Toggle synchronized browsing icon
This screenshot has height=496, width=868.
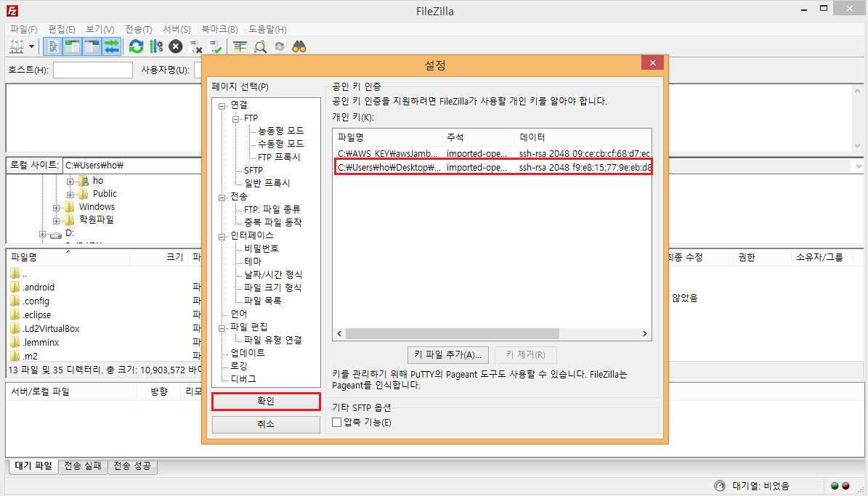[x=280, y=46]
